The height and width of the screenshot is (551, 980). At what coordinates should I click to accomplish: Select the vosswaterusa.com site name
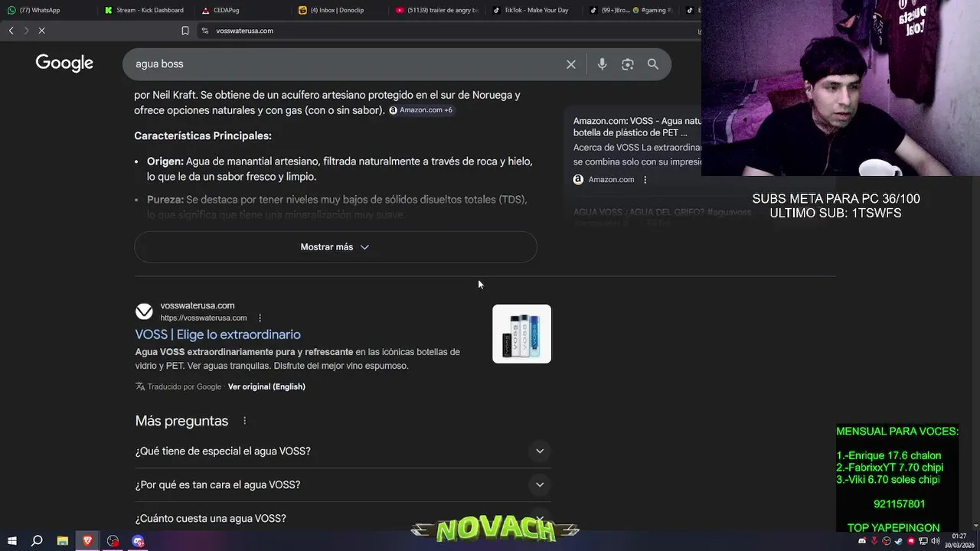[198, 306]
